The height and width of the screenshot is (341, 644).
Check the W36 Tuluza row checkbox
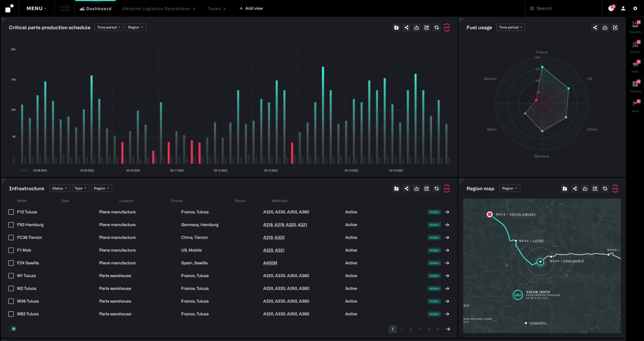[11, 301]
